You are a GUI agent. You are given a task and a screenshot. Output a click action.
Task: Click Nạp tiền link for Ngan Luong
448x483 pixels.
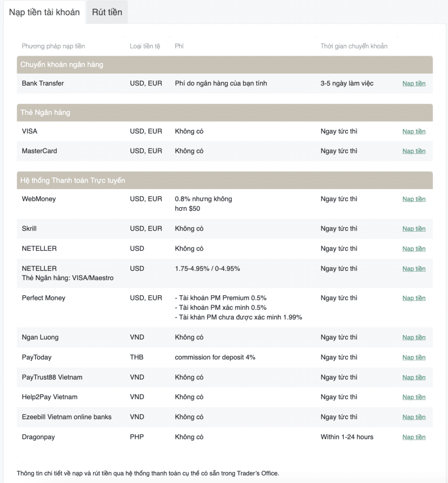click(x=414, y=338)
